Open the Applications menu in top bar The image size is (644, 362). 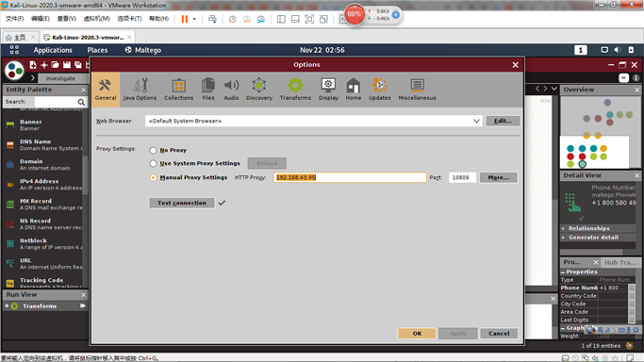(x=53, y=50)
